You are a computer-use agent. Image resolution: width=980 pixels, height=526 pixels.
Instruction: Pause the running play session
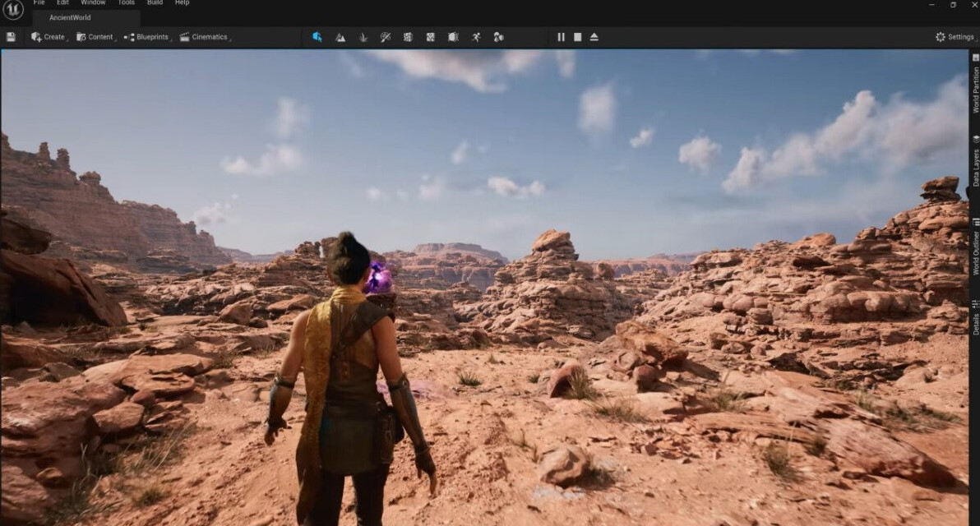pyautogui.click(x=561, y=36)
